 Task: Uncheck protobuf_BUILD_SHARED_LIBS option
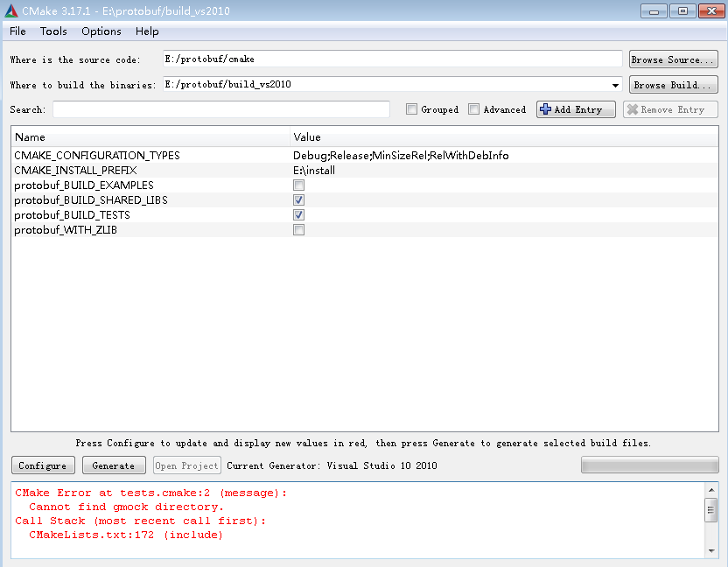pos(298,200)
